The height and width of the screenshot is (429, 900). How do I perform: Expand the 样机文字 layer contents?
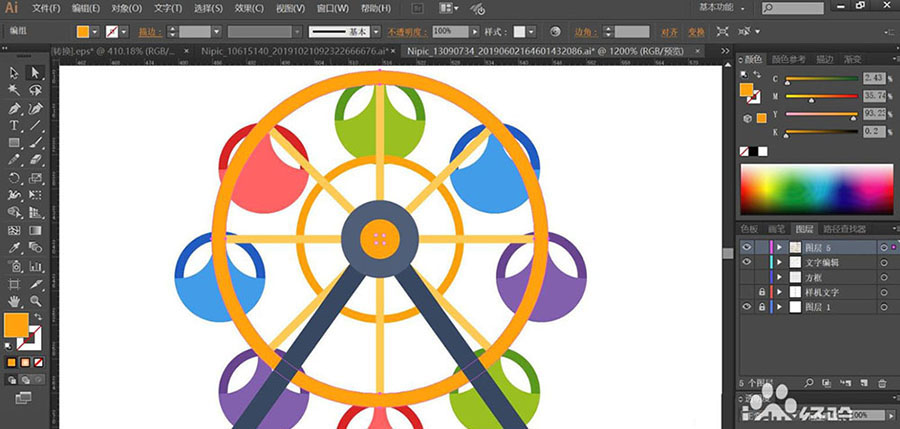[779, 292]
